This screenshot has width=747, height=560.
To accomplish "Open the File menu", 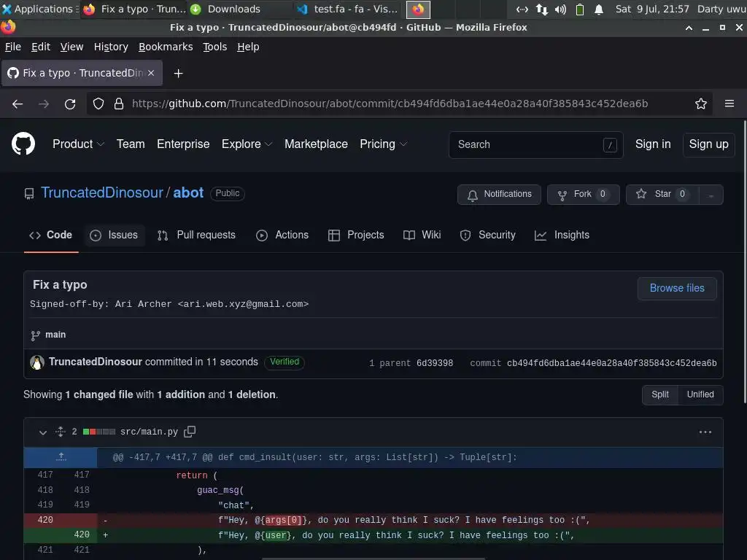I will [13, 47].
